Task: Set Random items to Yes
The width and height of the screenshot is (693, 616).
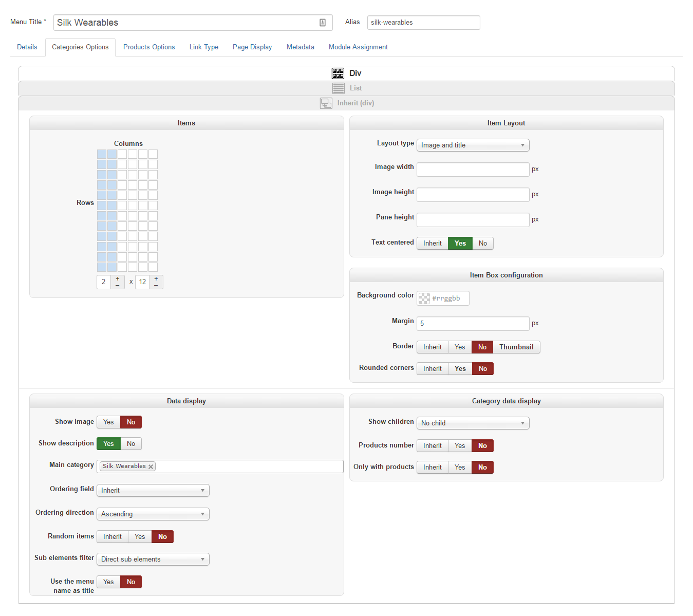Action: pos(140,537)
